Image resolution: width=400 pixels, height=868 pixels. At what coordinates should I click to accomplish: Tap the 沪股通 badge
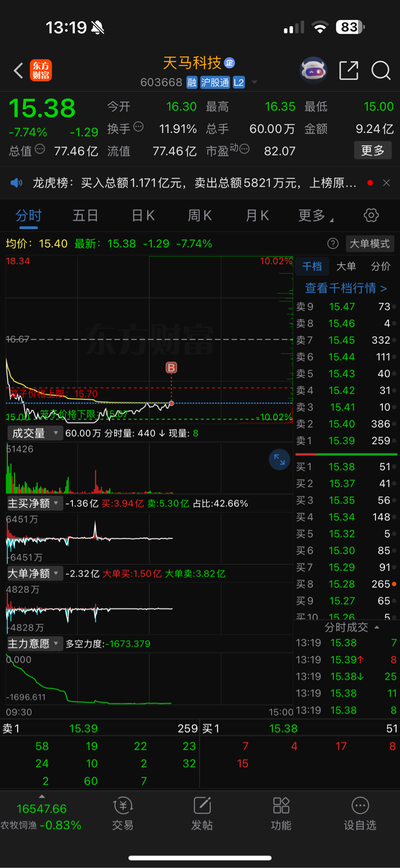click(x=215, y=82)
